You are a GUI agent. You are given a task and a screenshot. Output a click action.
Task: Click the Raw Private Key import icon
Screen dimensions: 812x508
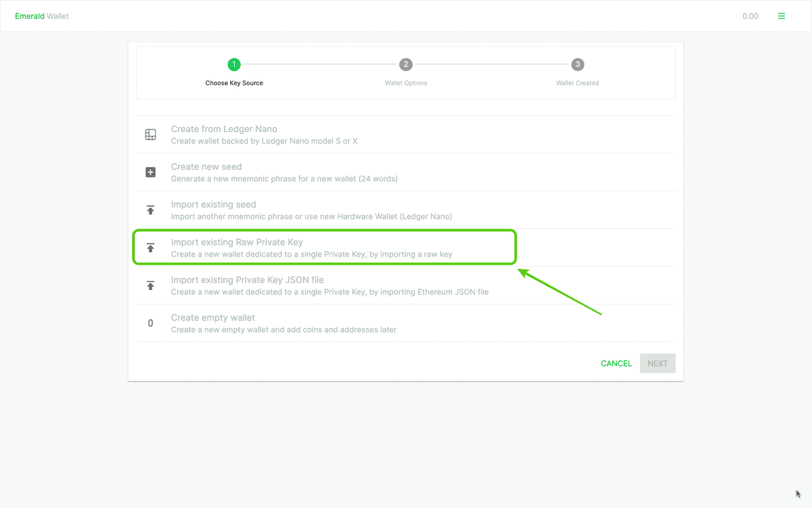(150, 247)
